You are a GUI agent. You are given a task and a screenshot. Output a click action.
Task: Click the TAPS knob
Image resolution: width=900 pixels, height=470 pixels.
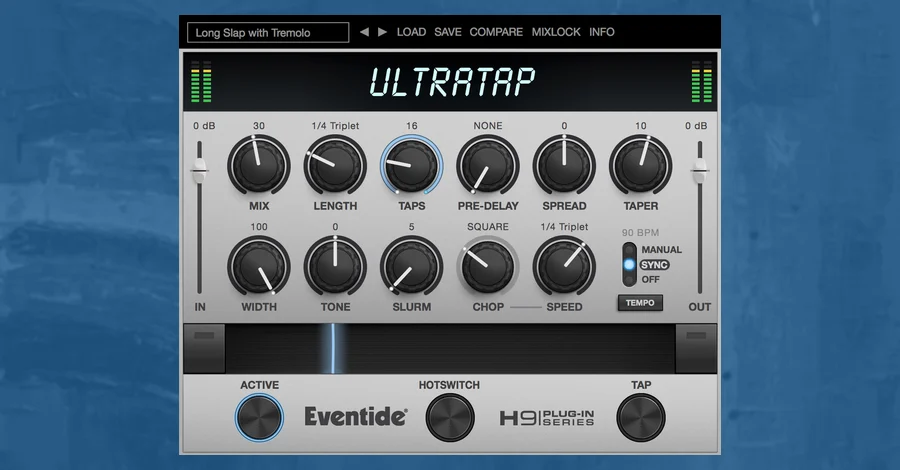412,166
